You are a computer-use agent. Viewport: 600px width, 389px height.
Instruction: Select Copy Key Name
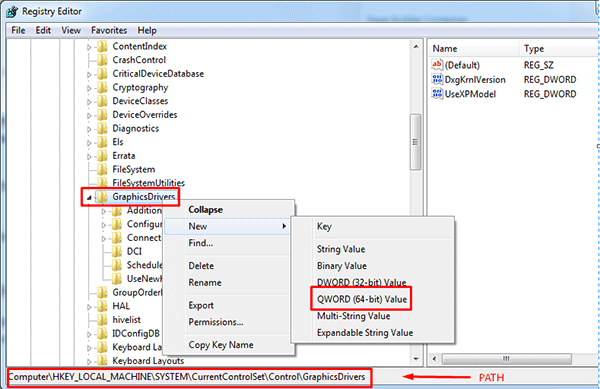(228, 345)
